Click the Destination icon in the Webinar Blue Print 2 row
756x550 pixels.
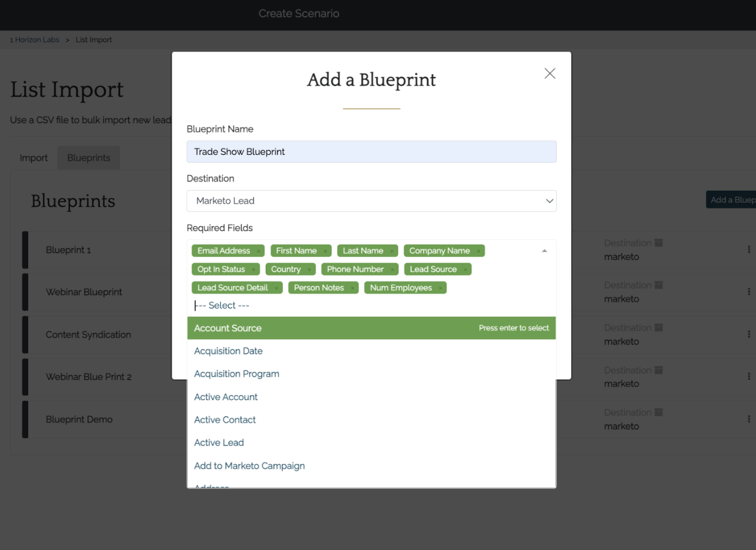pos(658,370)
